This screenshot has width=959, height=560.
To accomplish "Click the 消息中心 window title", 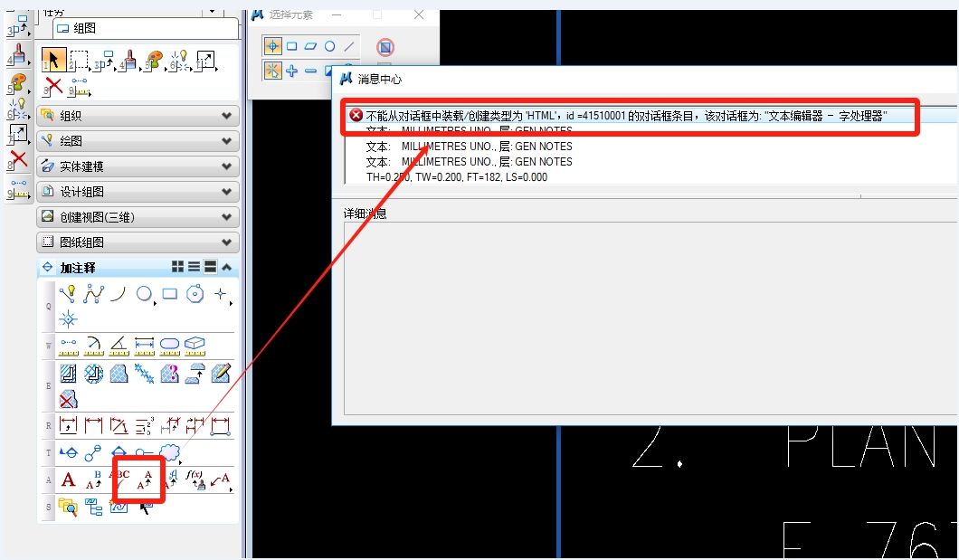I will (x=379, y=79).
